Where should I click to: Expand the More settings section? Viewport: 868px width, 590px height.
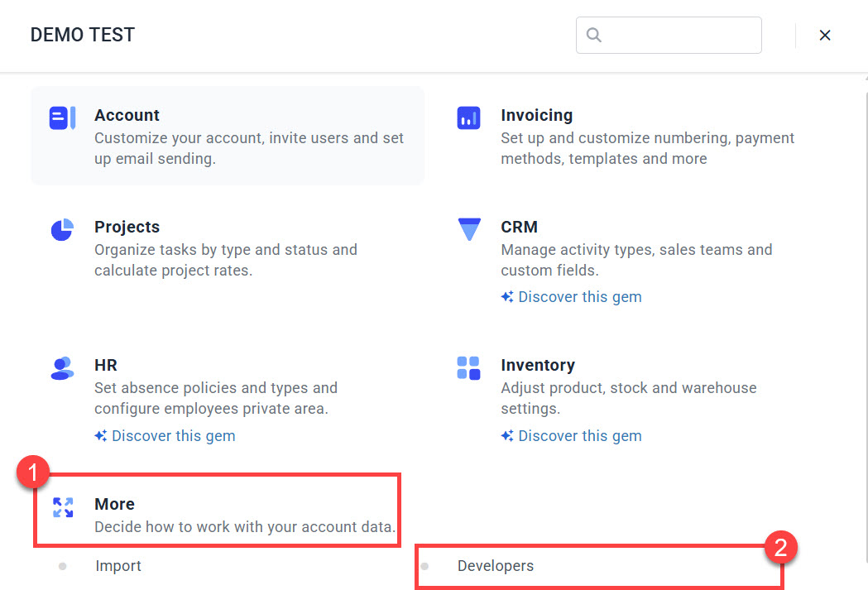click(x=114, y=504)
